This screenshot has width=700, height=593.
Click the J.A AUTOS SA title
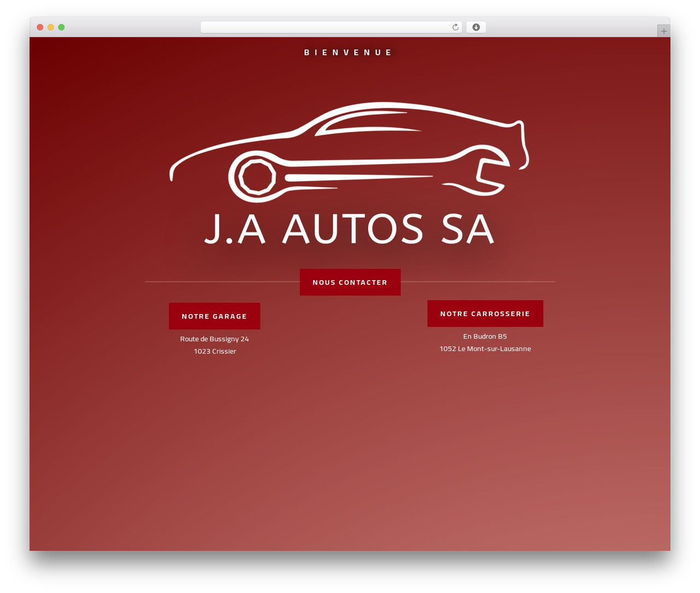(349, 229)
